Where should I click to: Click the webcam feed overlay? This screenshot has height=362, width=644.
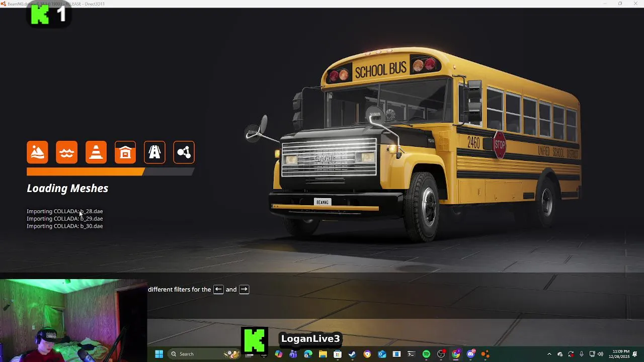[x=73, y=320]
